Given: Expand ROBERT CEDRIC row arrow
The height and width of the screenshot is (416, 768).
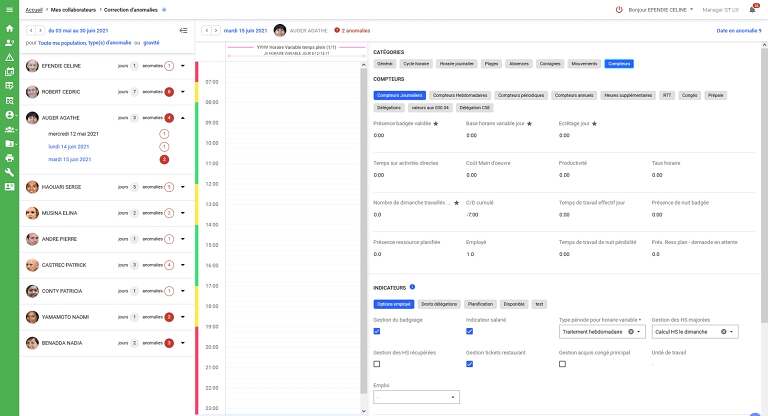Looking at the screenshot, I should pyautogui.click(x=183, y=92).
